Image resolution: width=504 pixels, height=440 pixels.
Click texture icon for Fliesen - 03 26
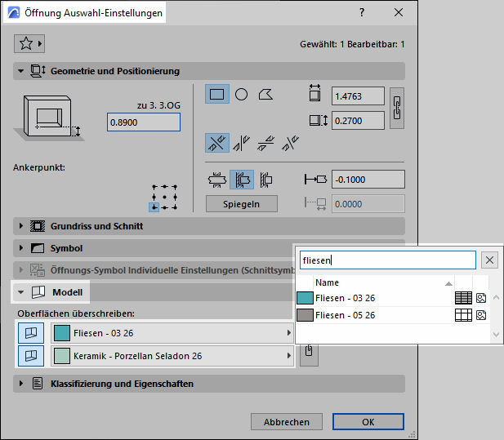481,298
